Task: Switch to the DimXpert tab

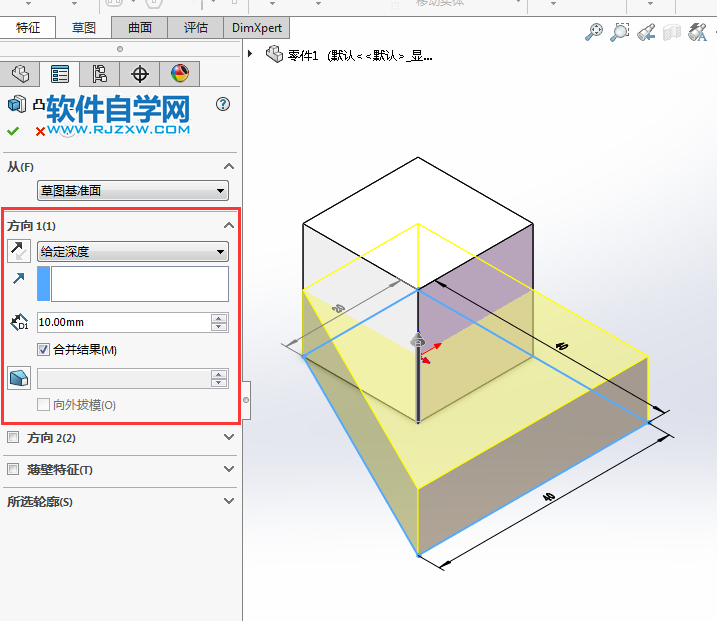Action: tap(257, 27)
